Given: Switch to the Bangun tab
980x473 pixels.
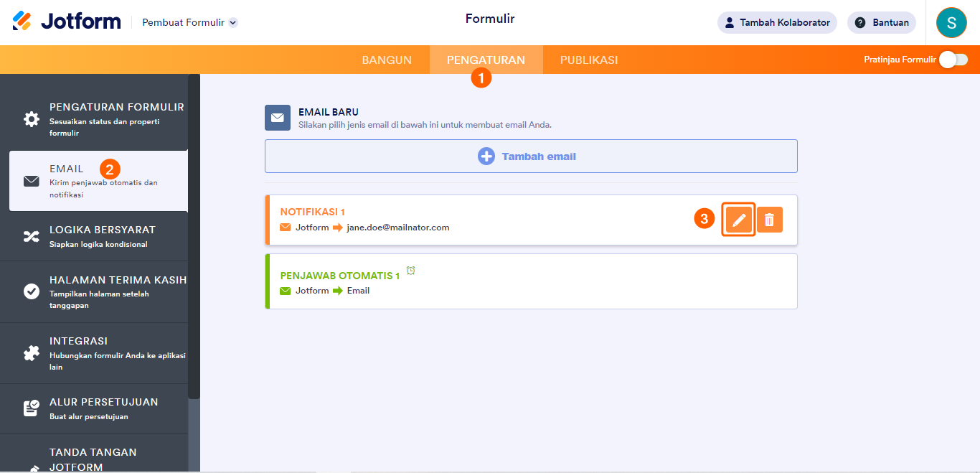Looking at the screenshot, I should tap(387, 60).
